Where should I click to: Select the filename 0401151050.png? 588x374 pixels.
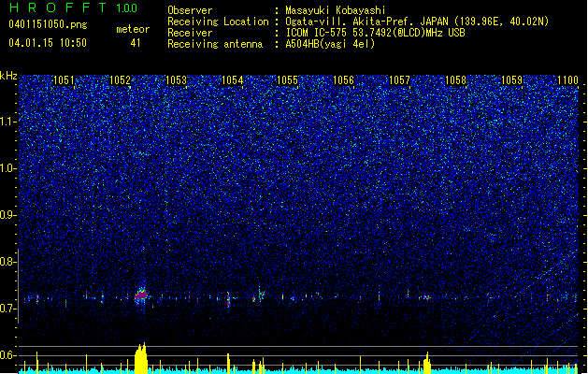[48, 24]
